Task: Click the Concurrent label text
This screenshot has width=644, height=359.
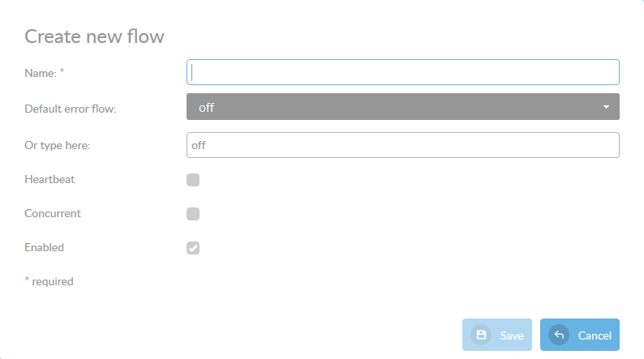Action: click(53, 213)
